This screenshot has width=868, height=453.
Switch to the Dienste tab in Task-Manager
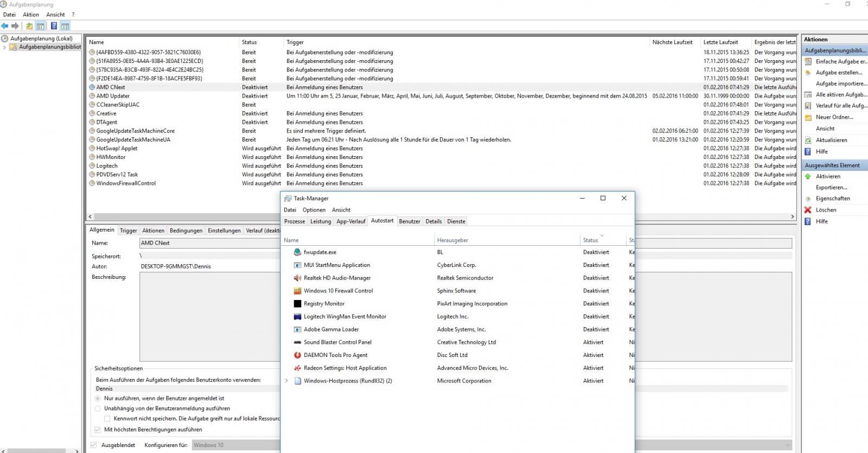pyautogui.click(x=456, y=221)
